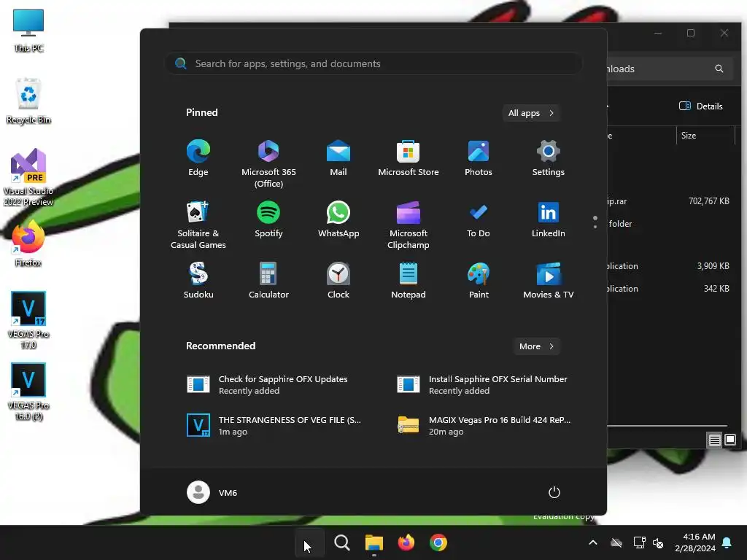Screen dimensions: 747x560
Task: Select VEGAS Pro 16.0 (2) desktop shortcut
Action: click(x=28, y=392)
